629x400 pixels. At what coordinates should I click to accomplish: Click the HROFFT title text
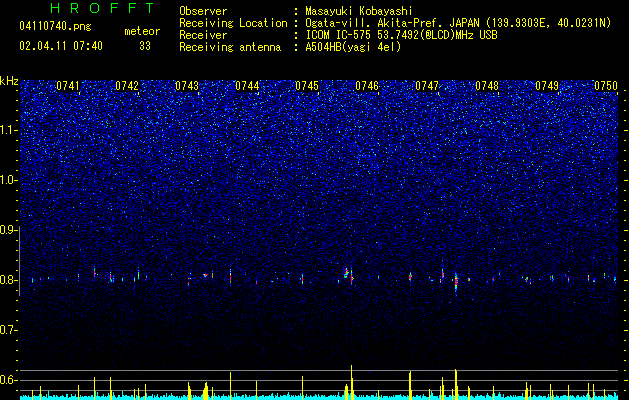[103, 8]
